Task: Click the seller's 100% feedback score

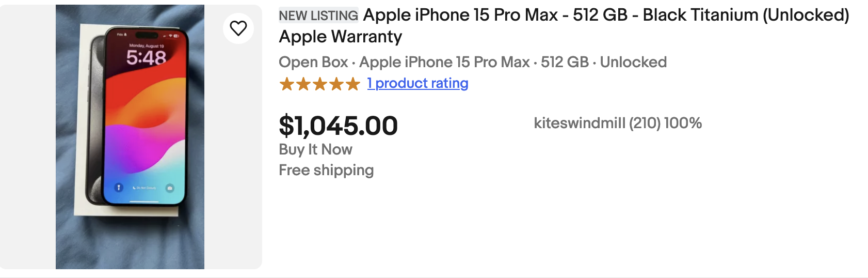Action: click(683, 123)
